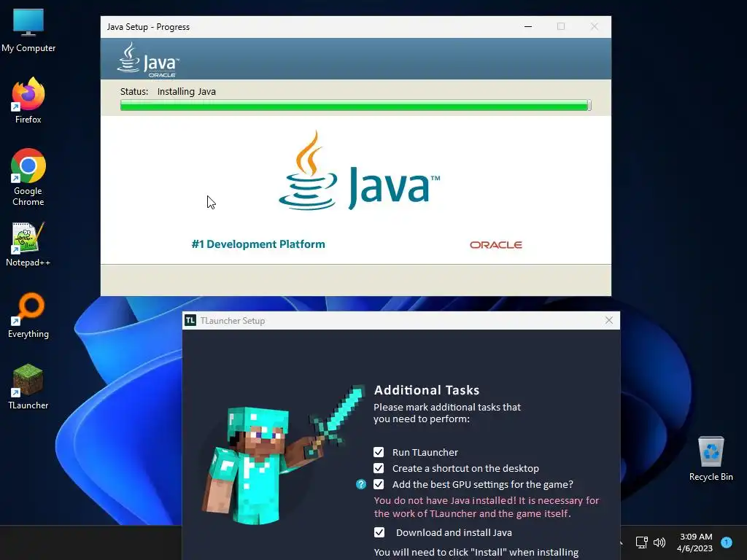Click the TL logo in TLauncher Setup title bar

[190, 321]
